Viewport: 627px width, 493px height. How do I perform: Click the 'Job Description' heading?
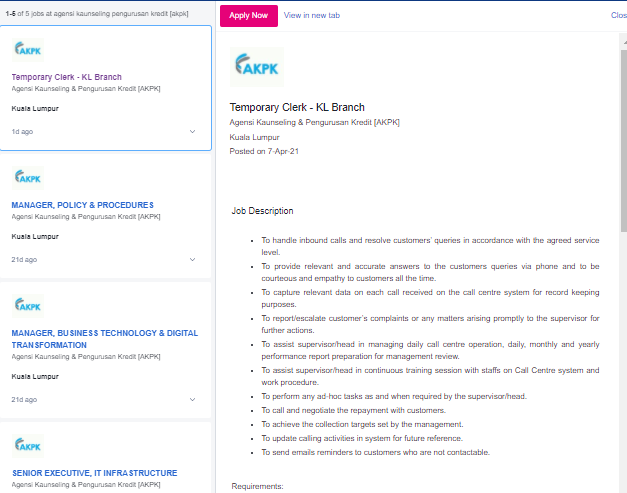[x=262, y=211]
